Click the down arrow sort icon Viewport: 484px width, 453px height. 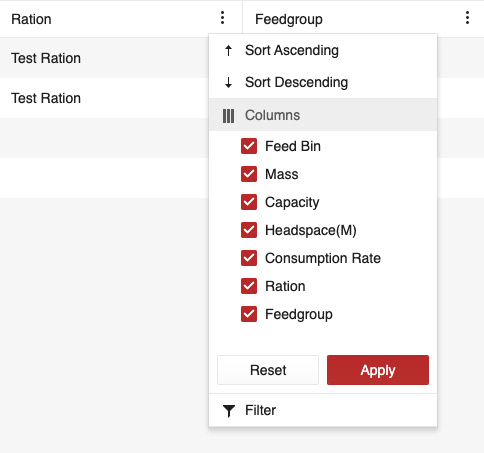[x=228, y=82]
